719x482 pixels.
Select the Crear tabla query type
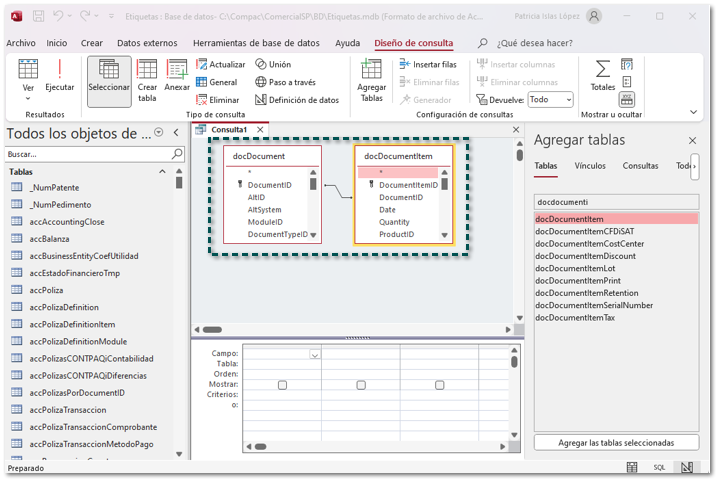coord(147,79)
